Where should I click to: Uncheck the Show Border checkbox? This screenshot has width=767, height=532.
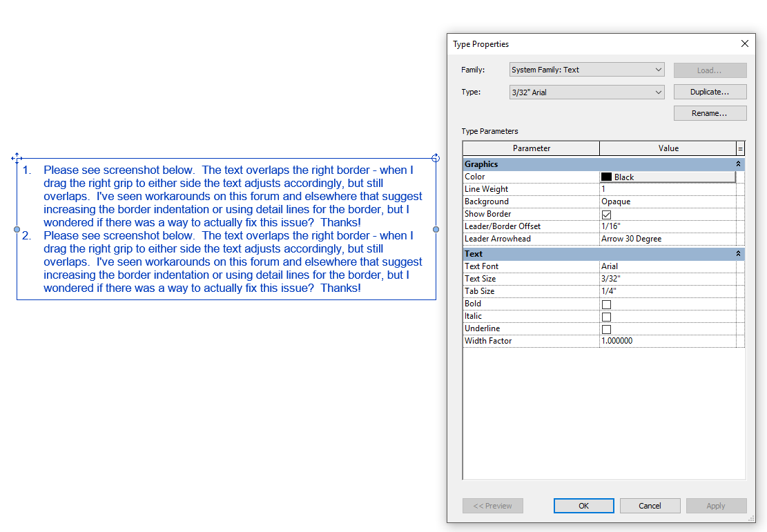point(605,214)
